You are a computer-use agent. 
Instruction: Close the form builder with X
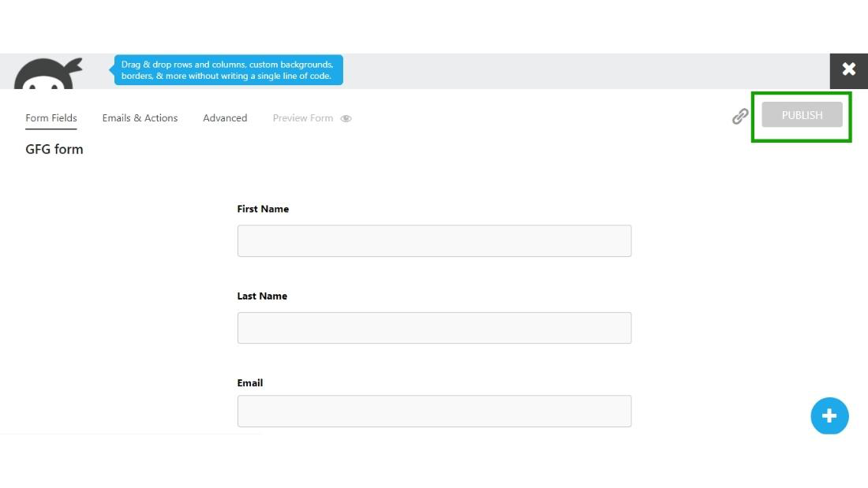click(848, 70)
